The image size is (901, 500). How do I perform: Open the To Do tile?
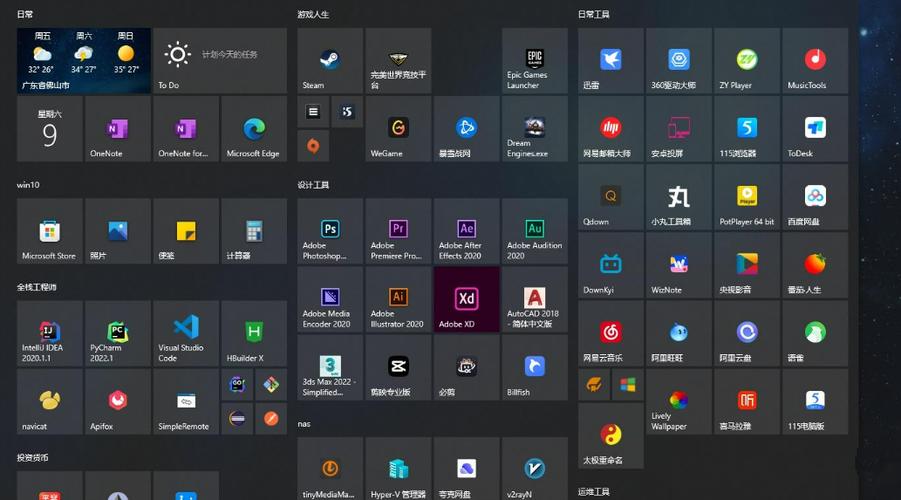pyautogui.click(x=220, y=61)
